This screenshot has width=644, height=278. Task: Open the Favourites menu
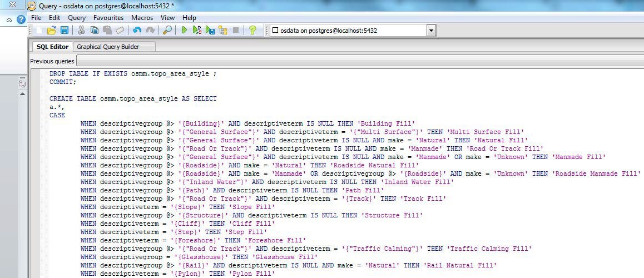point(108,18)
